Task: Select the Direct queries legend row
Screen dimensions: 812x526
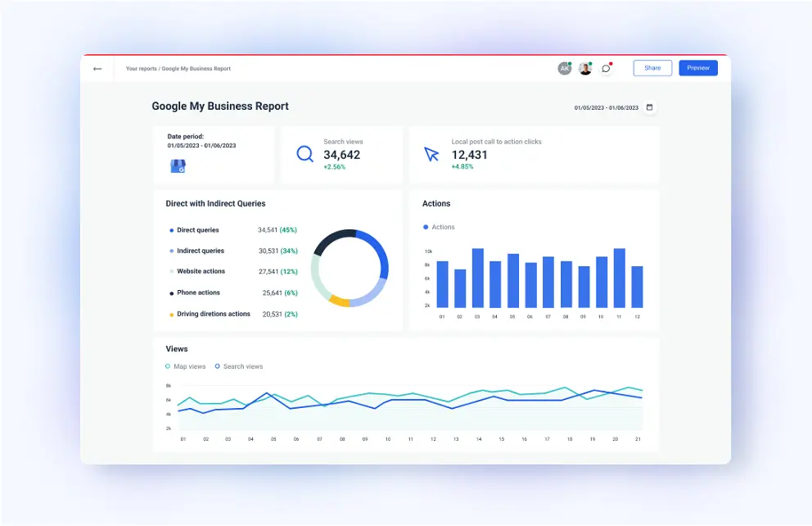Action: (x=197, y=230)
